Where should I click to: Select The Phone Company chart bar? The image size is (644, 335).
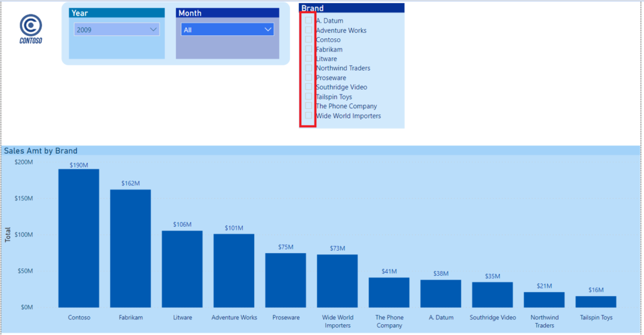[389, 293]
